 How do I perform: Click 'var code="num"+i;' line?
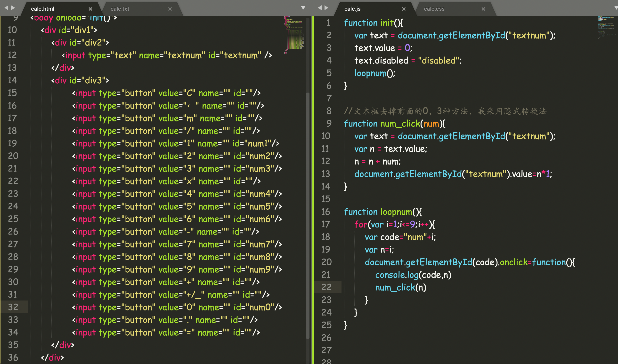pyautogui.click(x=400, y=237)
